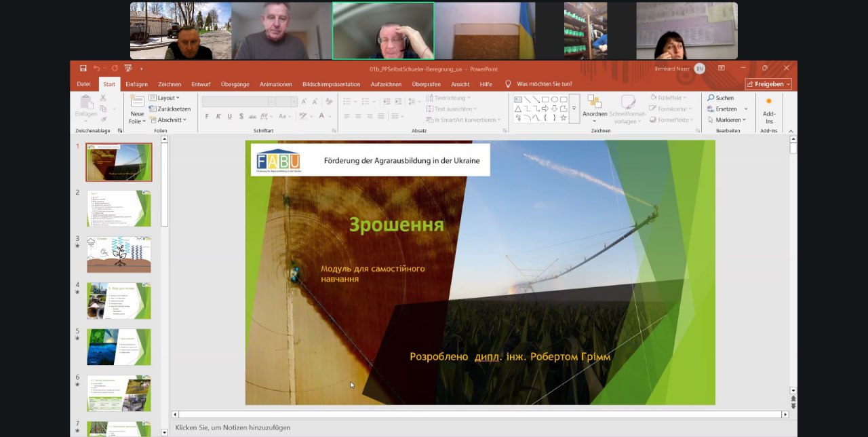Select slide 3 thumbnail with plant diagram
868x437 pixels.
pyautogui.click(x=119, y=254)
